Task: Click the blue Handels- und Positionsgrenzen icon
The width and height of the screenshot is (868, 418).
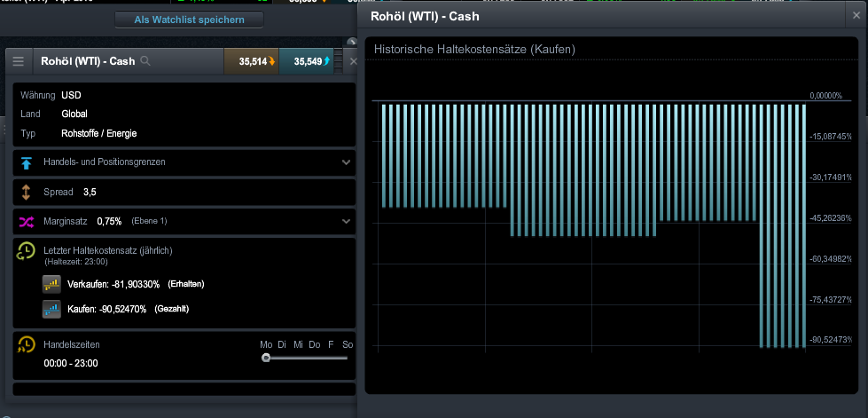Action: tap(27, 162)
